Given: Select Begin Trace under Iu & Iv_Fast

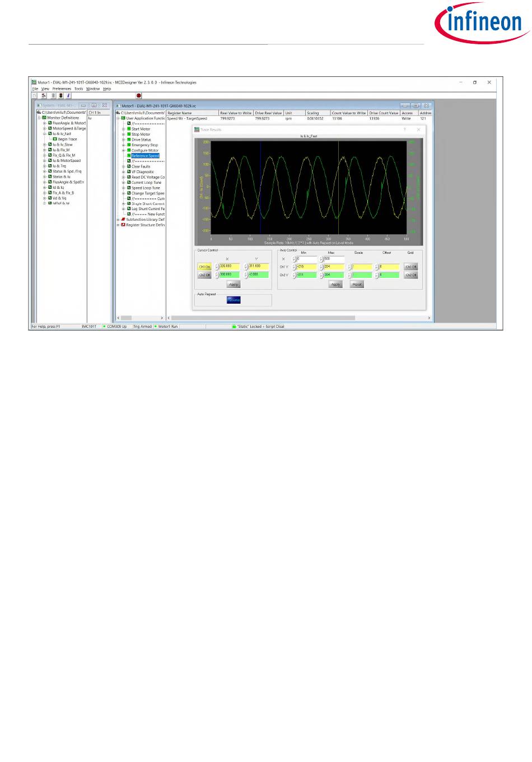Looking at the screenshot, I should click(x=68, y=139).
